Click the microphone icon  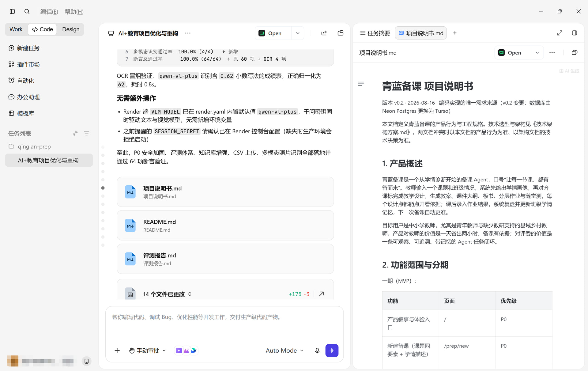click(317, 350)
